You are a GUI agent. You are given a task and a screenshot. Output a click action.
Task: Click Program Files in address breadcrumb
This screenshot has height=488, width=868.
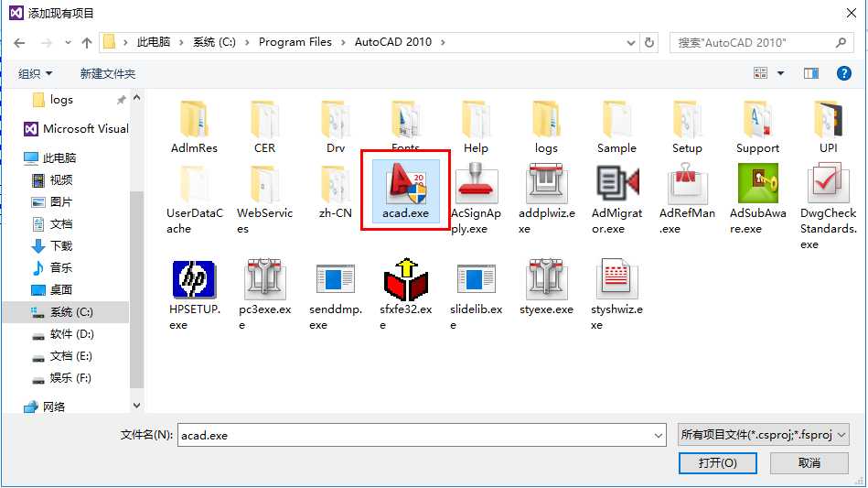[x=295, y=42]
